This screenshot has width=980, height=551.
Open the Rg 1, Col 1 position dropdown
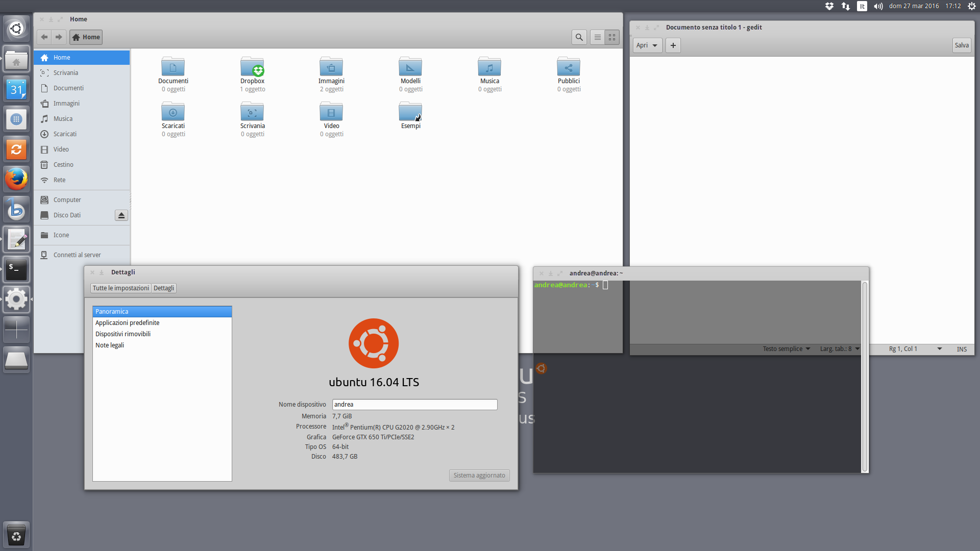pyautogui.click(x=915, y=349)
